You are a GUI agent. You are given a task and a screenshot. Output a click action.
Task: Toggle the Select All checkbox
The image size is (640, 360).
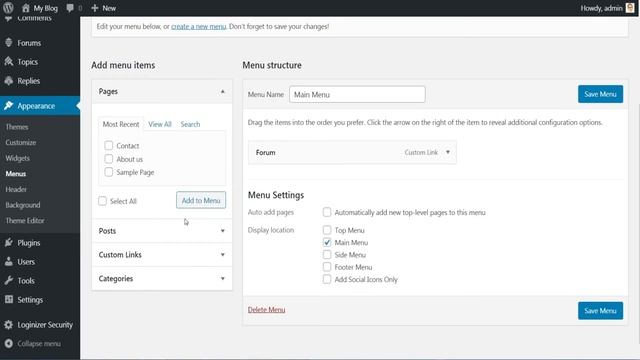point(102,201)
